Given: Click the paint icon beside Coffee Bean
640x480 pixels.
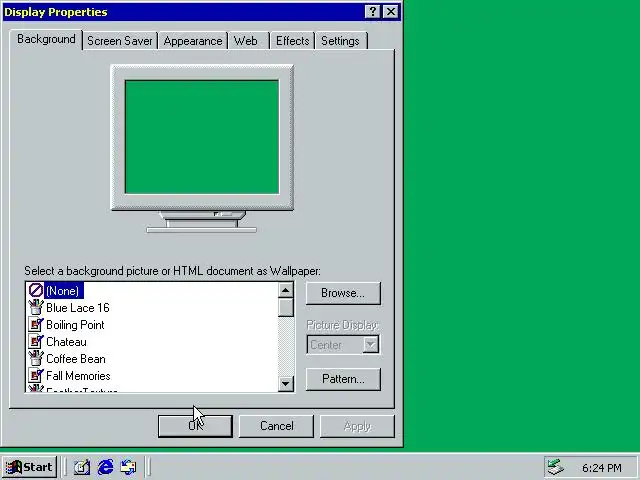Looking at the screenshot, I should (x=36, y=359).
